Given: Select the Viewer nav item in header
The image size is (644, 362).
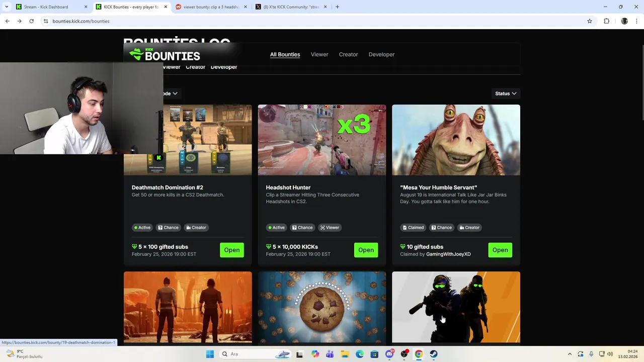Looking at the screenshot, I should [x=319, y=54].
